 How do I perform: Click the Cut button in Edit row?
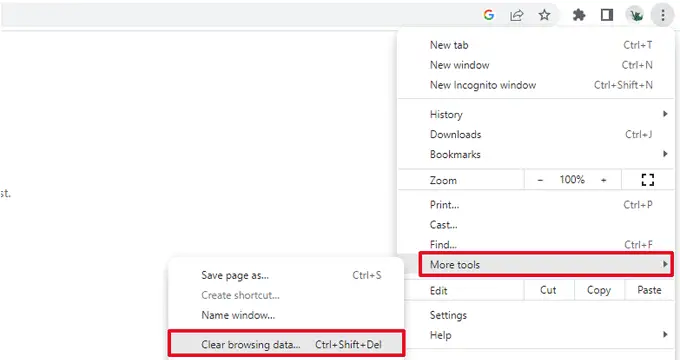pyautogui.click(x=549, y=290)
